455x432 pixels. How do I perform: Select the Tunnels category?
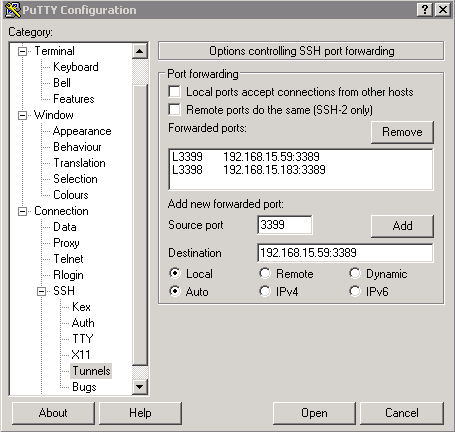pyautogui.click(x=91, y=371)
